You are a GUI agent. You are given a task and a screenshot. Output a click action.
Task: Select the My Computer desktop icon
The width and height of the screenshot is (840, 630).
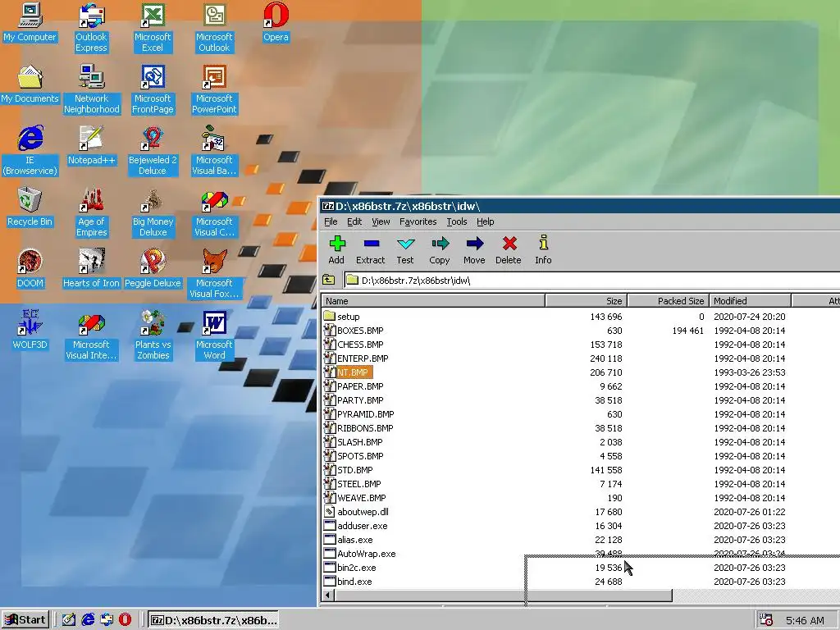pos(30,22)
